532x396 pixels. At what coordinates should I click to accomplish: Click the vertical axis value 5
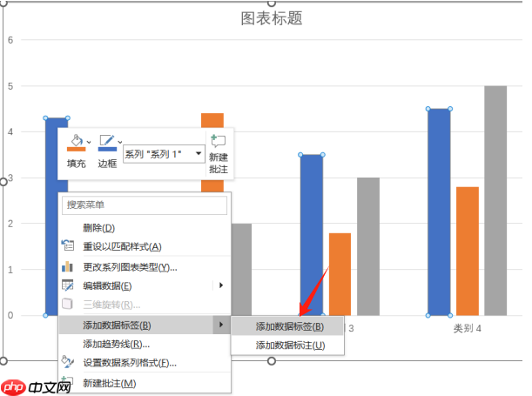click(x=10, y=86)
